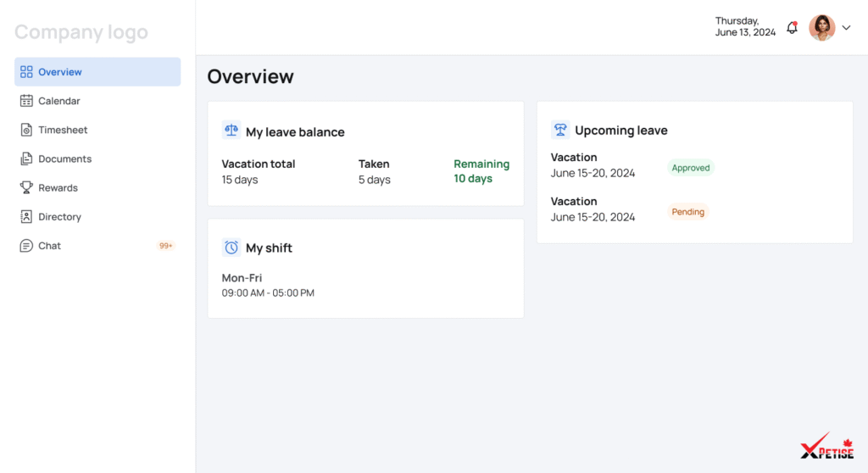Screen dimensions: 868x473
Task: Click the Rewards trophy icon
Action: pyautogui.click(x=26, y=187)
